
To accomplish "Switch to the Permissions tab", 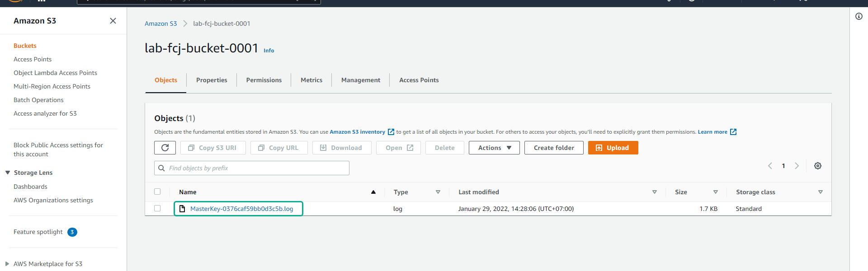I will point(264,80).
